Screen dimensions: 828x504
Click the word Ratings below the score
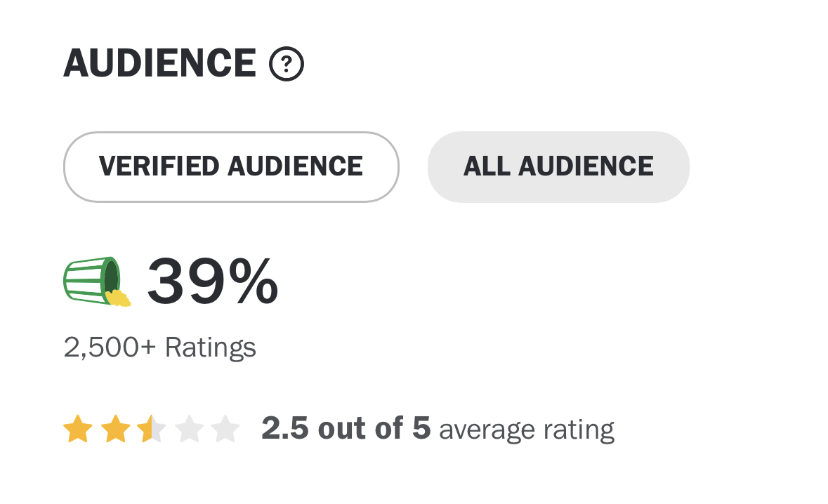pyautogui.click(x=210, y=347)
